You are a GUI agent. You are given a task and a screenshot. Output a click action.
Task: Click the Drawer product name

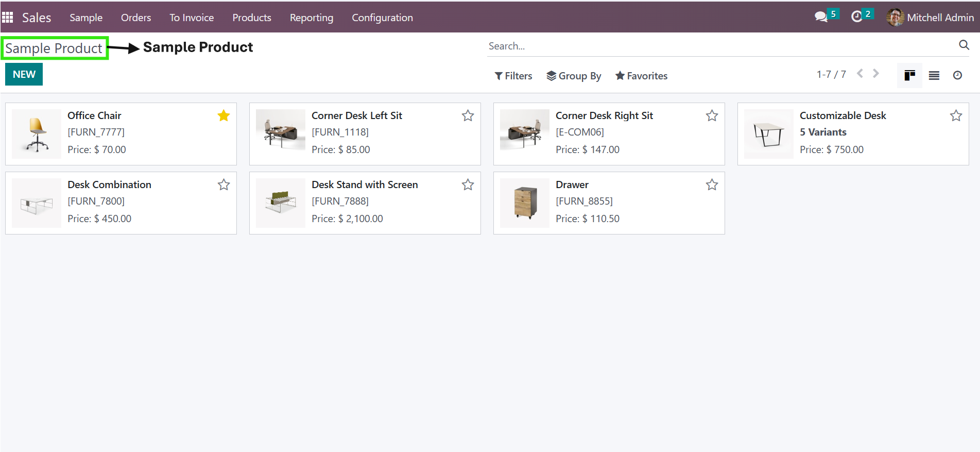(572, 185)
